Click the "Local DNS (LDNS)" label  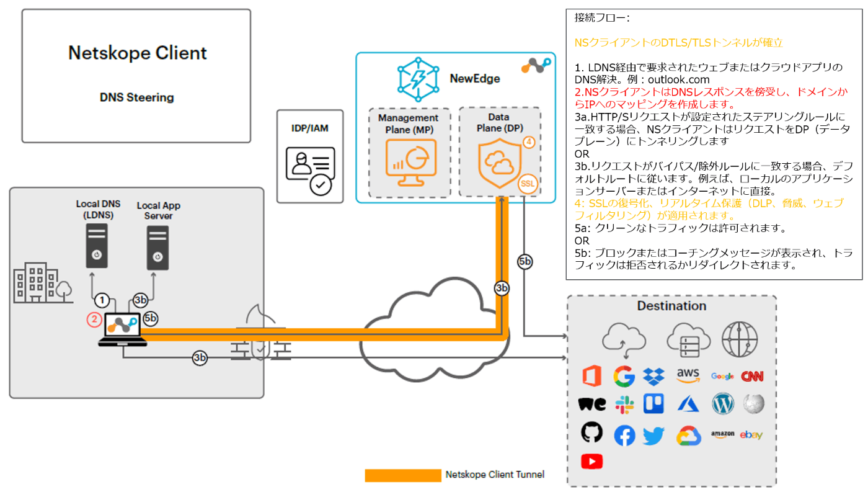(x=98, y=209)
